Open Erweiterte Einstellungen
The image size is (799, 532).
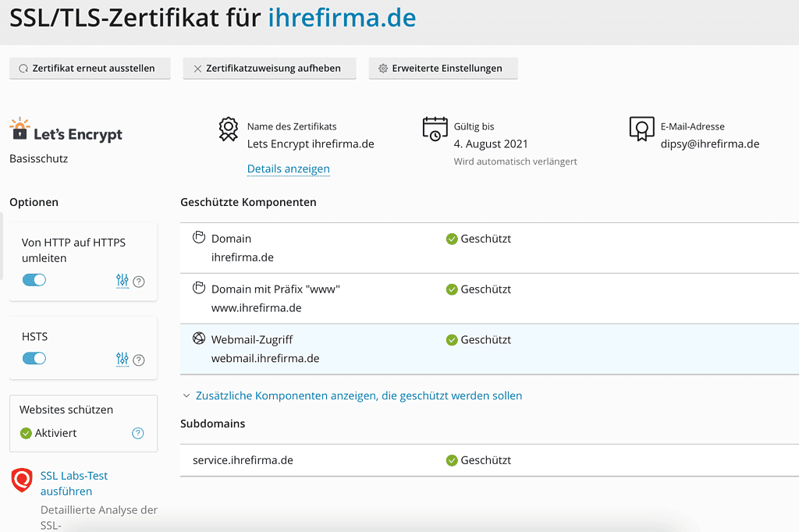coord(442,68)
